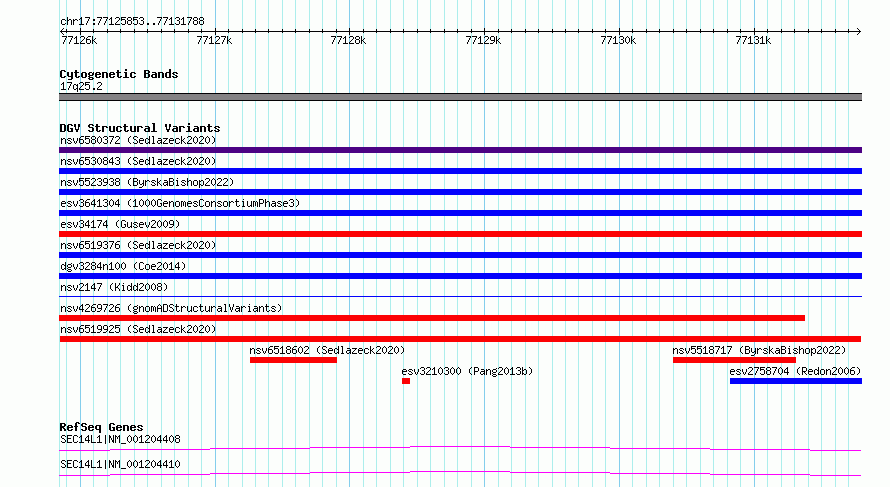Open esv2758704 (Redon2006) variant label
The height and width of the screenshot is (487, 890).
point(795,371)
